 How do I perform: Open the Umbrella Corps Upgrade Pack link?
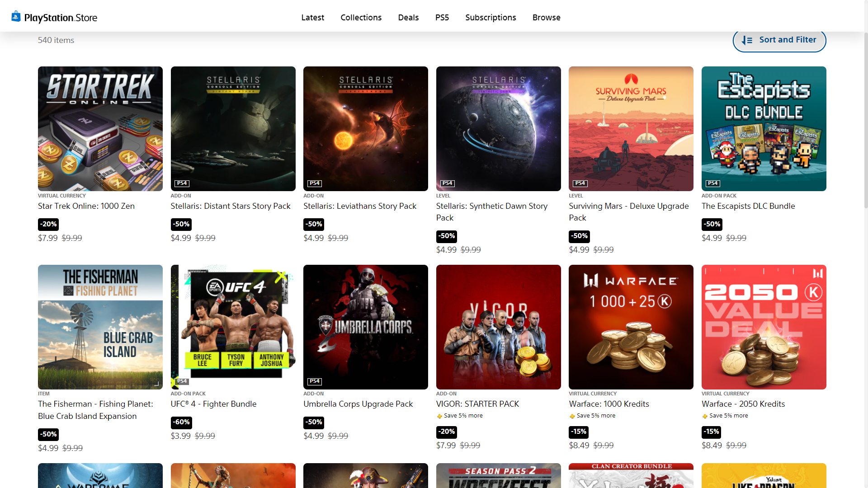click(x=358, y=404)
